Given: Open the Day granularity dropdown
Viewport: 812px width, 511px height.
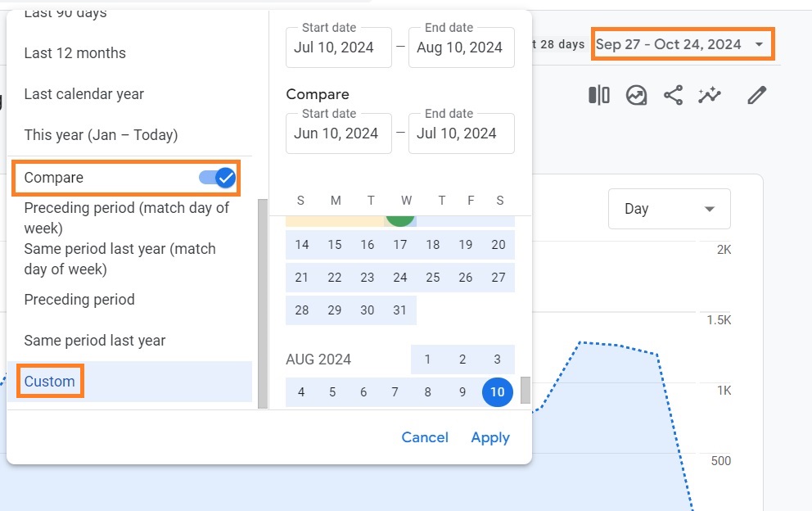Looking at the screenshot, I should [668, 209].
